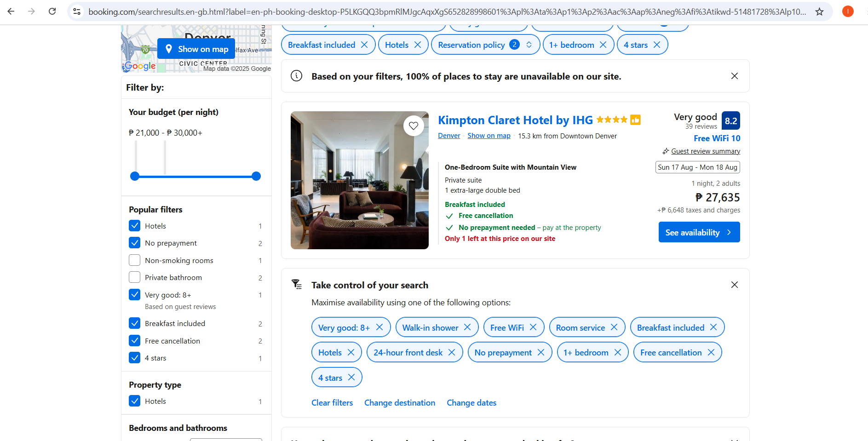Uncheck the No prepayment filter
The image size is (868, 441).
tap(134, 243)
